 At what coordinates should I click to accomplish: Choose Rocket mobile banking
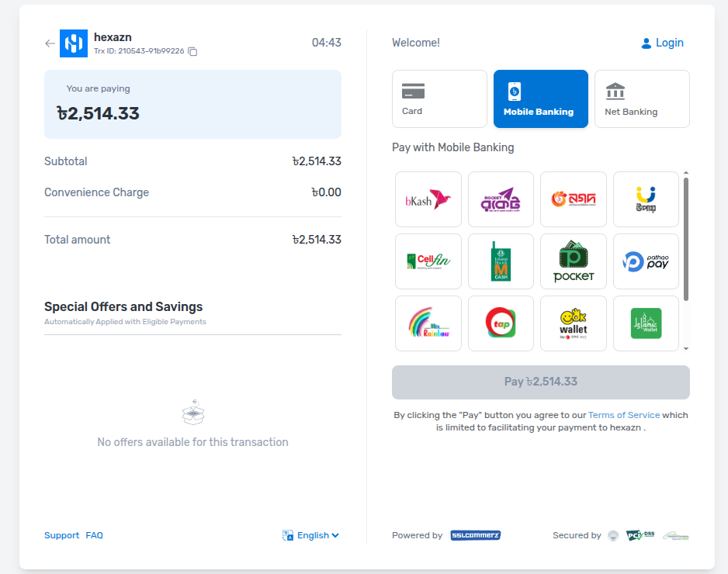[x=501, y=199]
